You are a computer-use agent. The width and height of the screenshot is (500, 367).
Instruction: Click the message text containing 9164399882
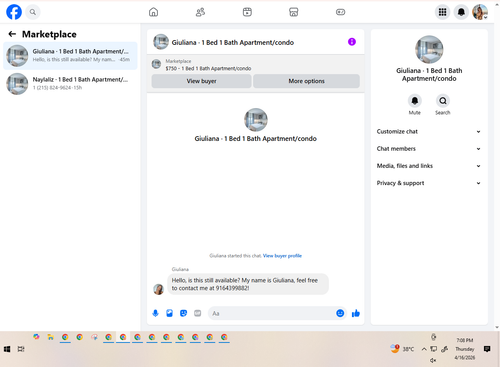(x=244, y=284)
